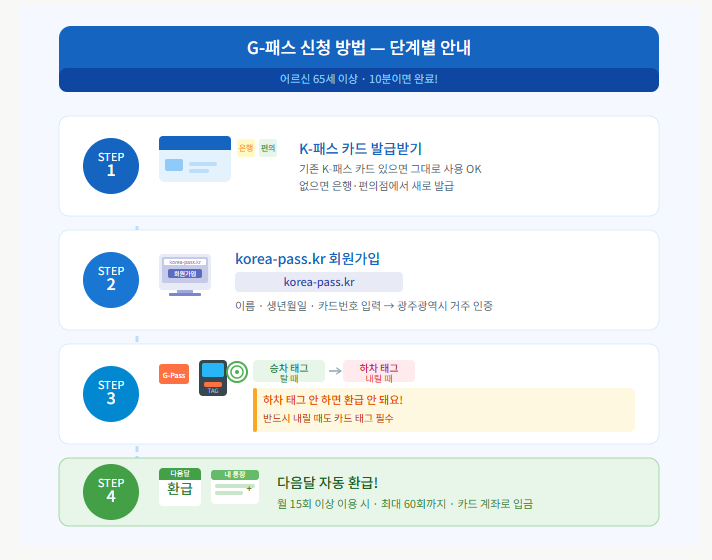
Task: Click the TAG card reader icon
Action: (x=213, y=378)
